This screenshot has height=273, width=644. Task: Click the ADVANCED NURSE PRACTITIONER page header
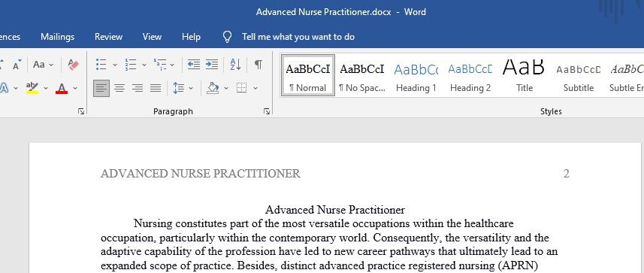point(201,174)
